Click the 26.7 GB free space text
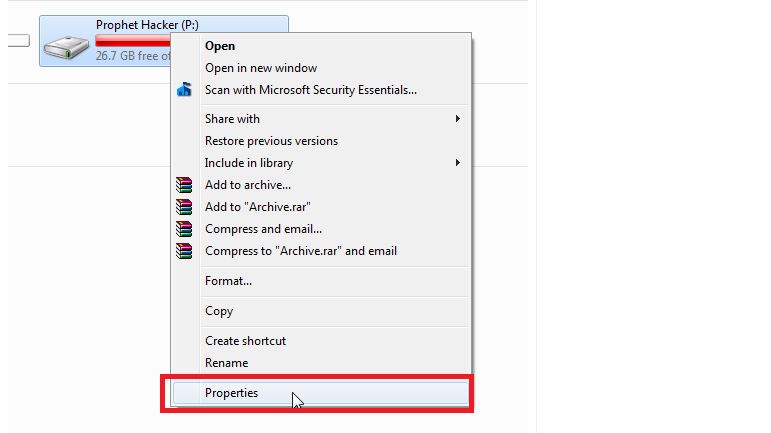The image size is (771, 433). click(133, 56)
